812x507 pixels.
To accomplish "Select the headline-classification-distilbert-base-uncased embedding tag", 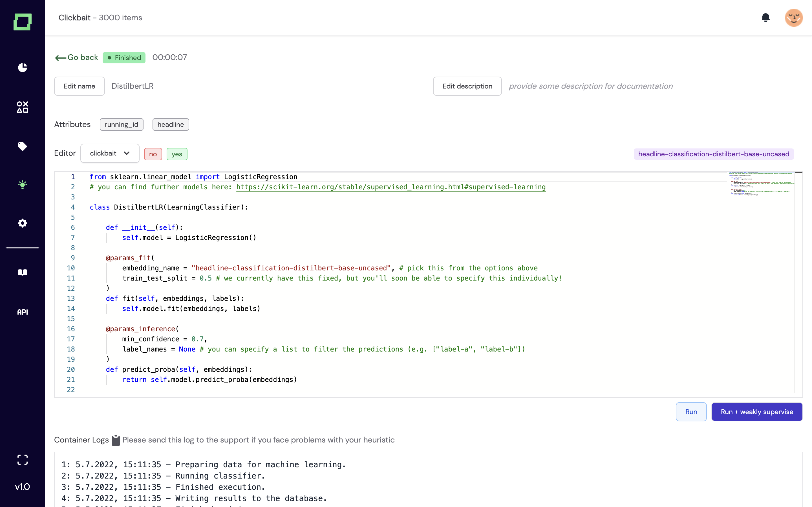I will [x=713, y=154].
